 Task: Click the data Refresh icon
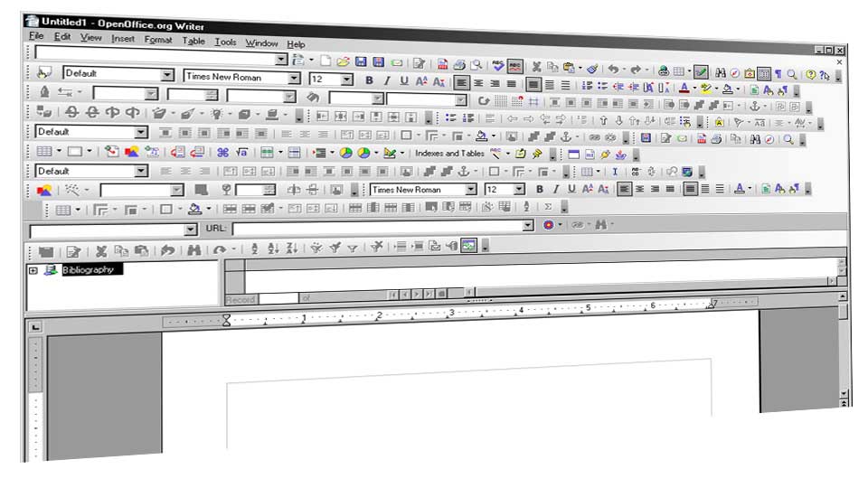click(220, 250)
